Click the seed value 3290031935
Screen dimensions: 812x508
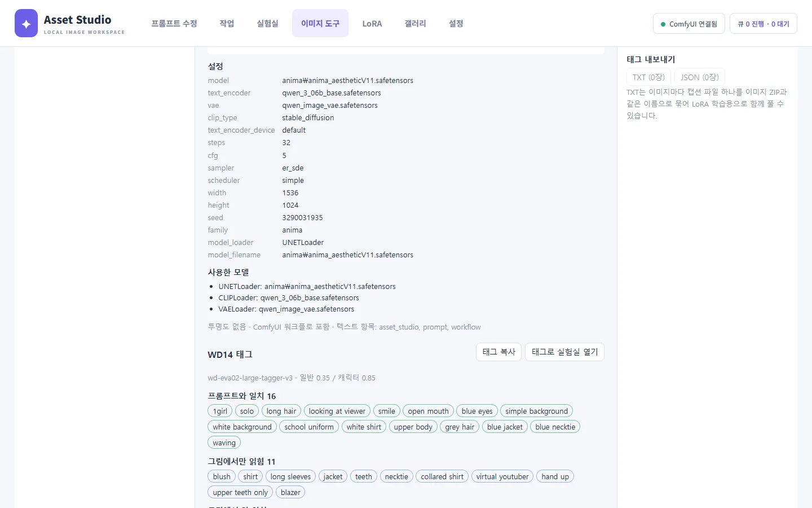click(303, 218)
